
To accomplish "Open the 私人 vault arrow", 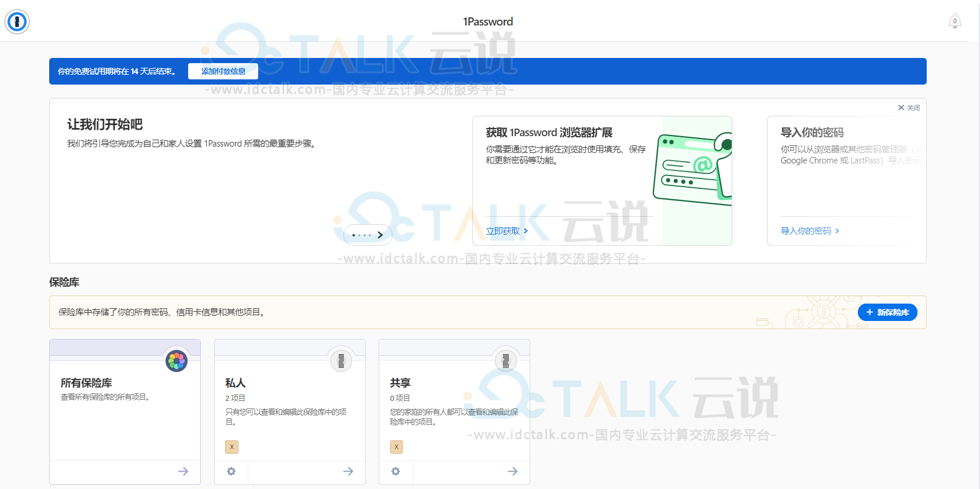I will pos(348,472).
